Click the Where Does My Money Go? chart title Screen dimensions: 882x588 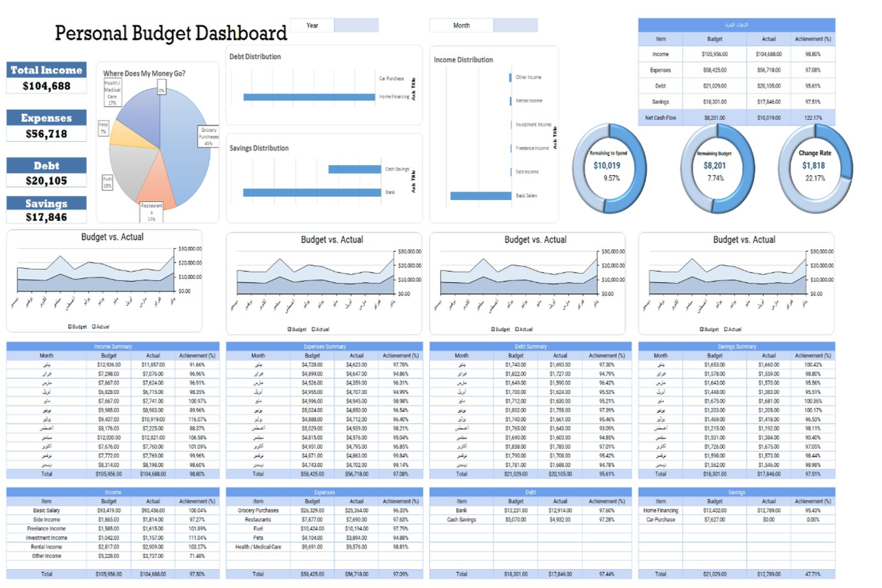click(144, 74)
